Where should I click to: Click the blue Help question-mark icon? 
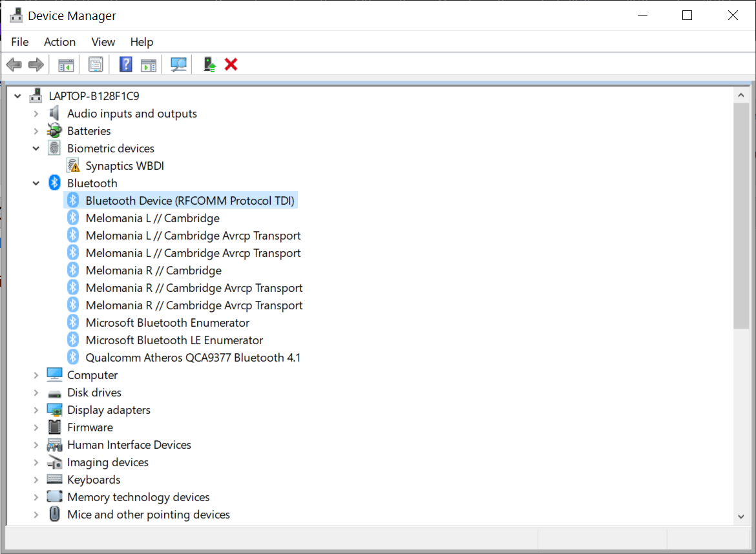click(x=126, y=65)
